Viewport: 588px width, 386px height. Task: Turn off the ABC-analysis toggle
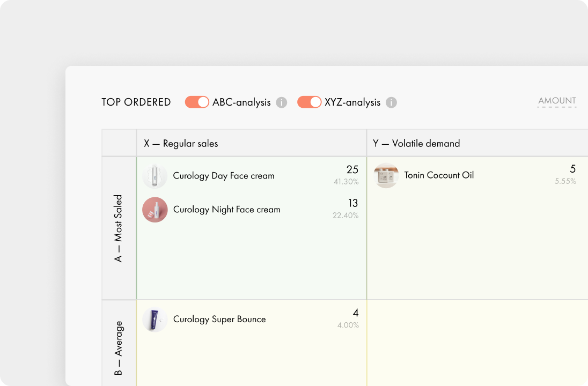tap(197, 102)
